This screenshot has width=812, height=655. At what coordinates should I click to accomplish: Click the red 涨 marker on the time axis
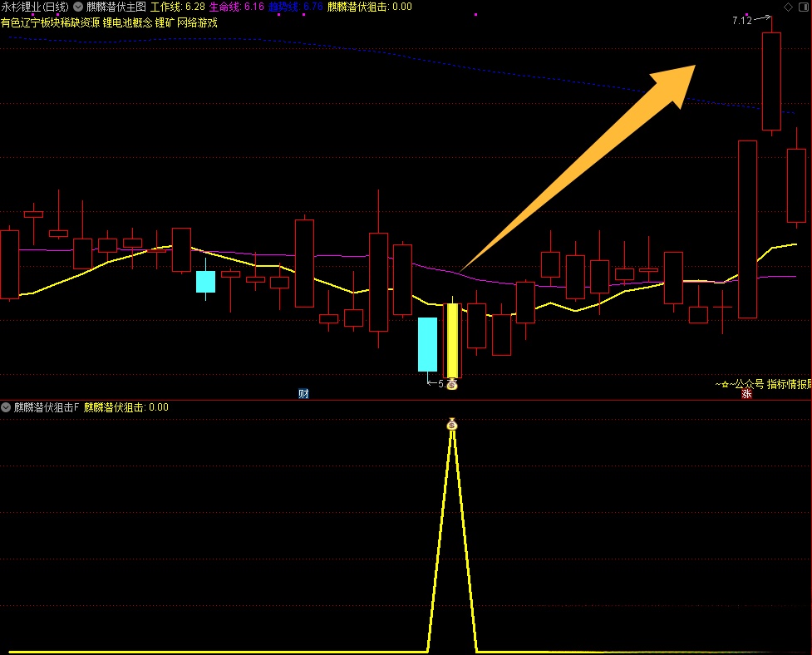point(746,393)
